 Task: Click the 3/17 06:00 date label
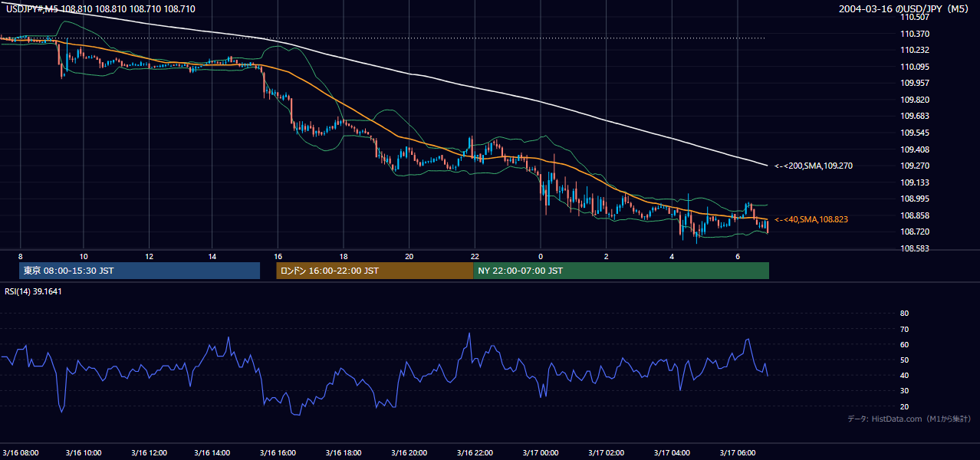point(738,452)
